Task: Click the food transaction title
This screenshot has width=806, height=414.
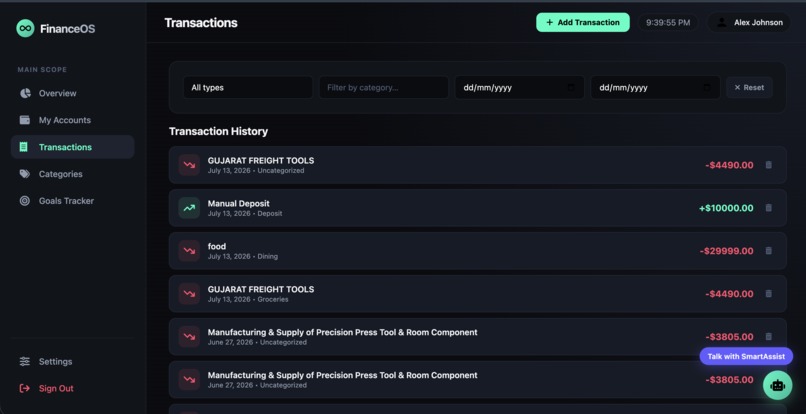Action: (217, 246)
